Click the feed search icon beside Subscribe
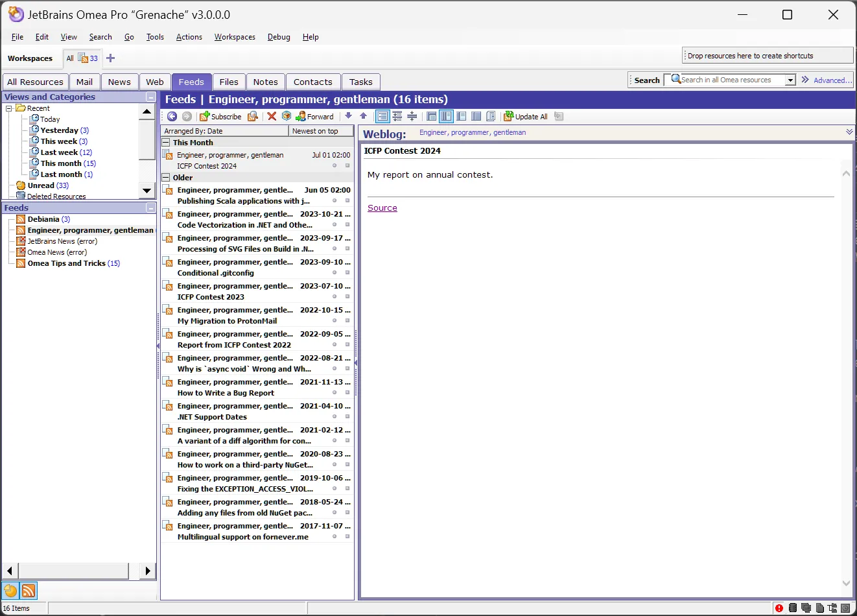 253,116
